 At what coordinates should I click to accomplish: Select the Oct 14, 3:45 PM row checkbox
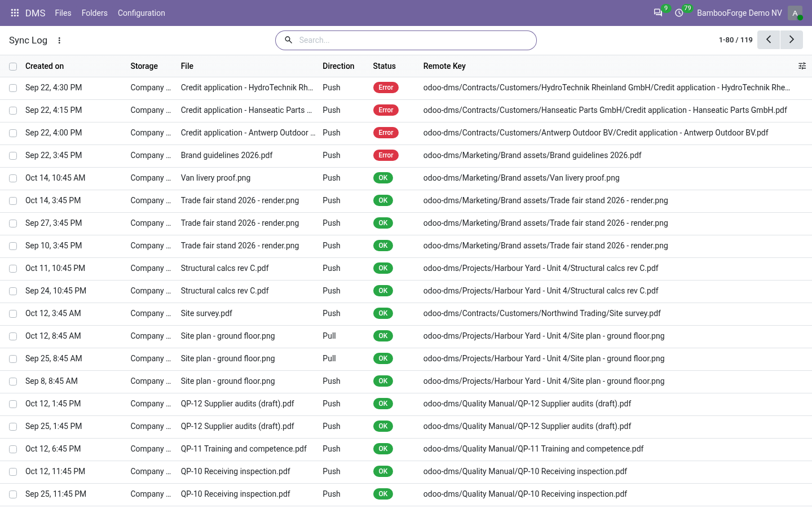(x=13, y=201)
